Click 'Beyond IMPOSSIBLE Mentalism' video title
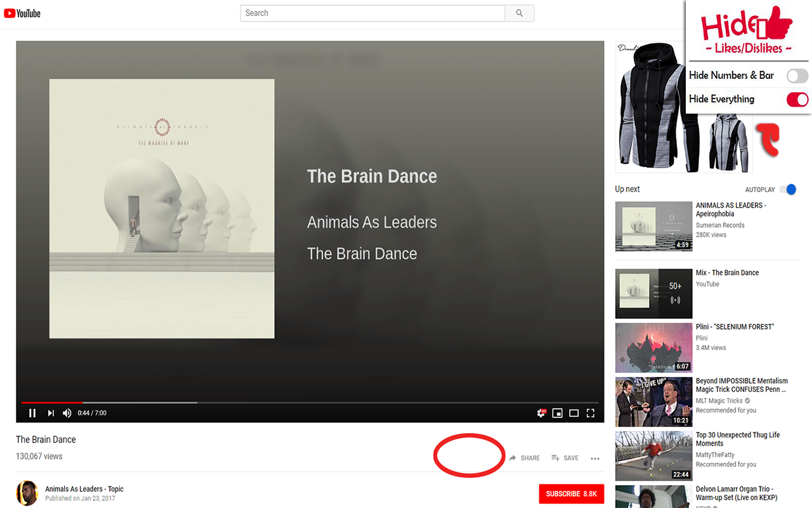The width and height of the screenshot is (812, 508). pos(742,385)
